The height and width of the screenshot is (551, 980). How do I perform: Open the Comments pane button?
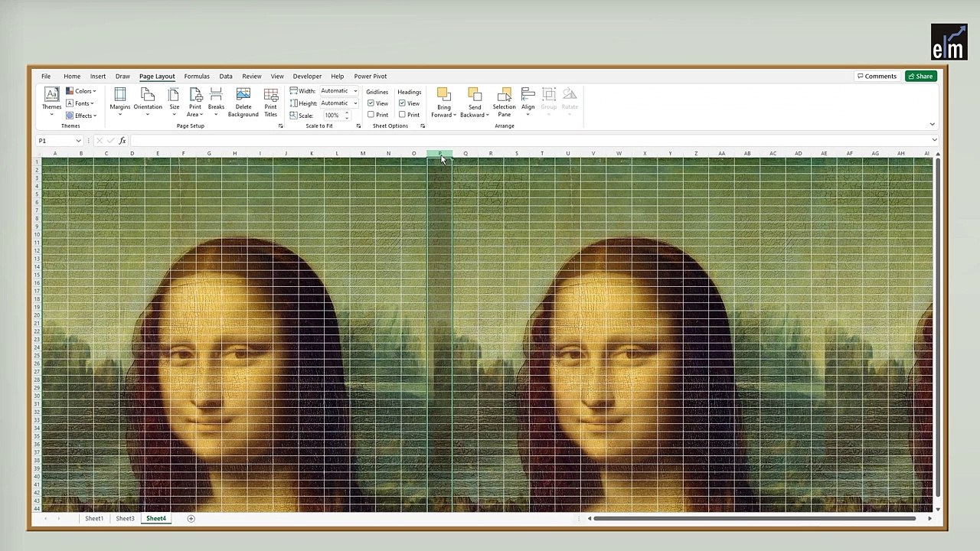point(877,77)
